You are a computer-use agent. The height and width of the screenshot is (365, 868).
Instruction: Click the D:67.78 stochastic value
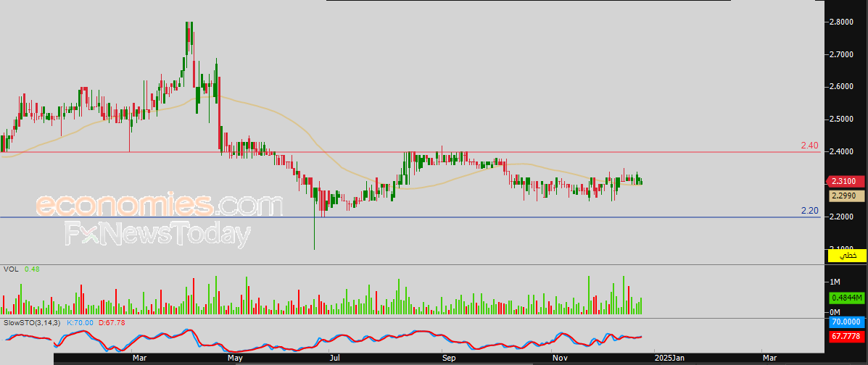point(111,322)
